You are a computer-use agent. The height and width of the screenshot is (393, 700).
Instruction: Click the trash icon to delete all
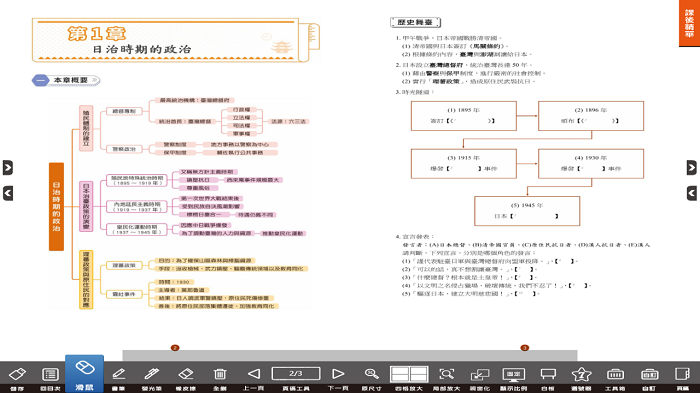[x=220, y=374]
